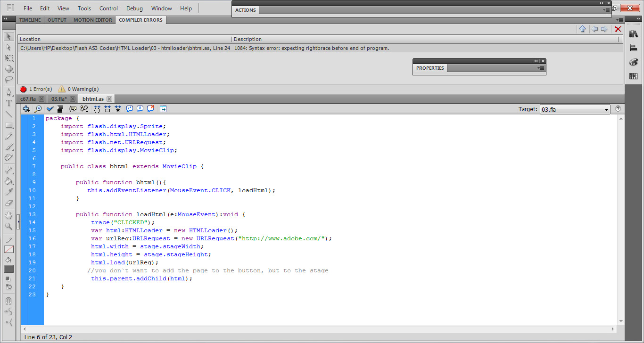Click the Collapse Between Braces icon

click(x=97, y=109)
